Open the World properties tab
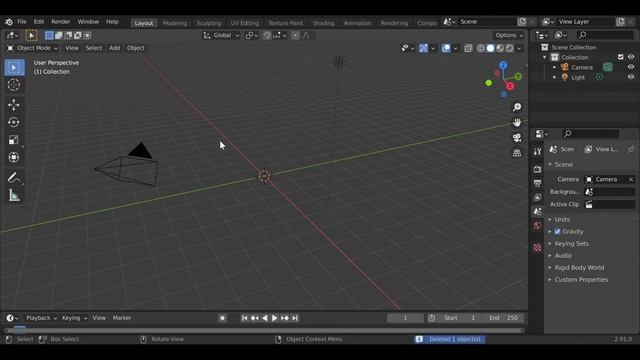The height and width of the screenshot is (360, 640). click(x=537, y=226)
